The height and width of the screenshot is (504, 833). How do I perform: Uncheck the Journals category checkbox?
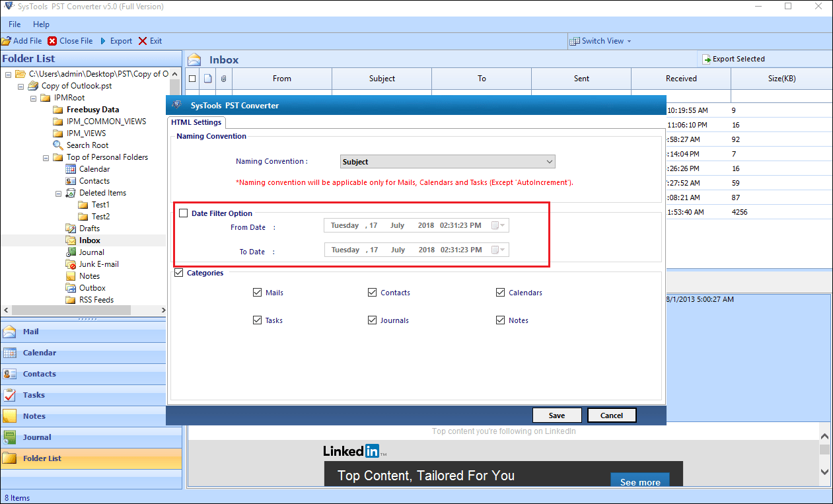[x=373, y=320]
